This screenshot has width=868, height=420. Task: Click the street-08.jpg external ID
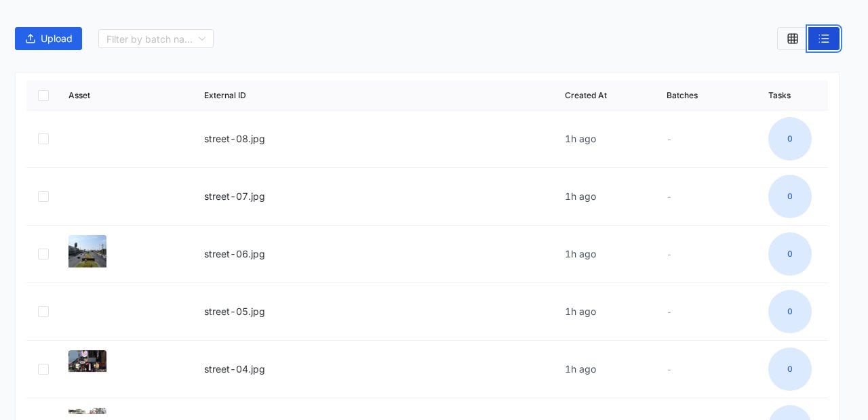pyautogui.click(x=235, y=139)
